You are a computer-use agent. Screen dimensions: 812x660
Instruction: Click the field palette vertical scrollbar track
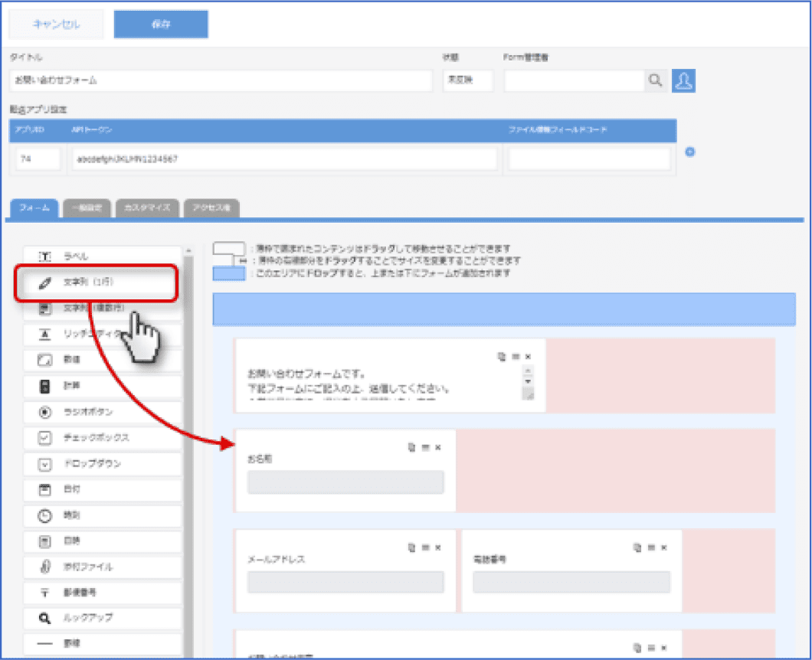pyautogui.click(x=188, y=456)
